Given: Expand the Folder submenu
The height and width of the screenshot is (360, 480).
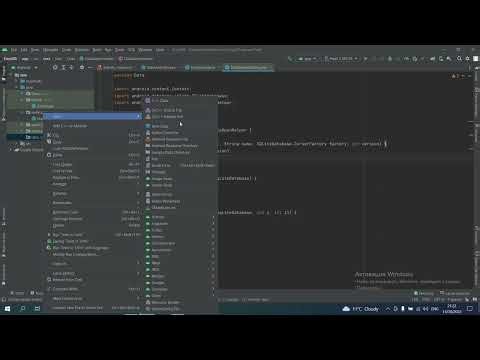Looking at the screenshot, I should 180,230.
